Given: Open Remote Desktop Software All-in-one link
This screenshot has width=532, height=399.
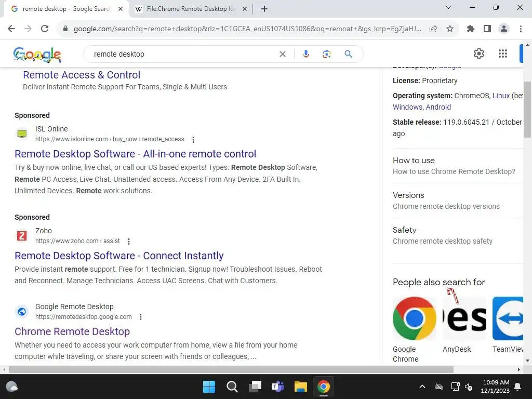Looking at the screenshot, I should click(135, 154).
